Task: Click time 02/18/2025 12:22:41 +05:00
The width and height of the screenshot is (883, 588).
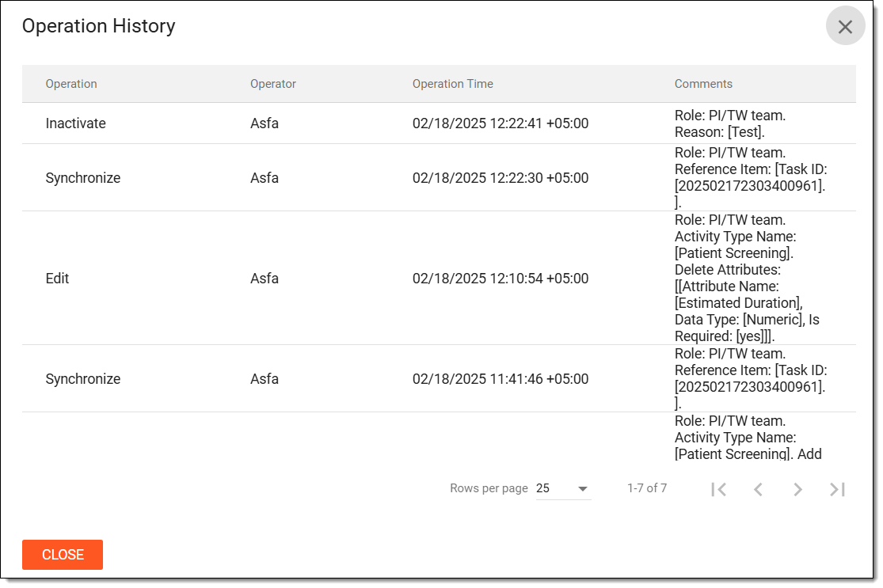Action: [x=500, y=123]
